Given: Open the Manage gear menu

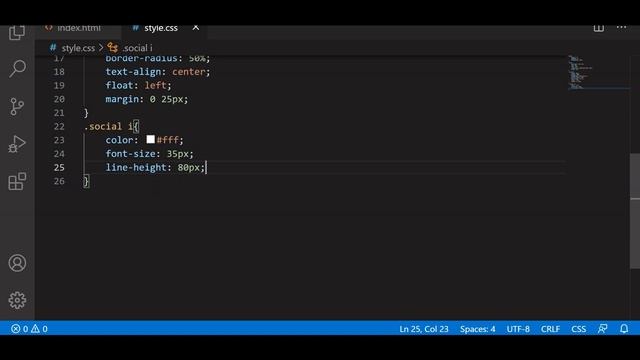Looking at the screenshot, I should coord(17,300).
